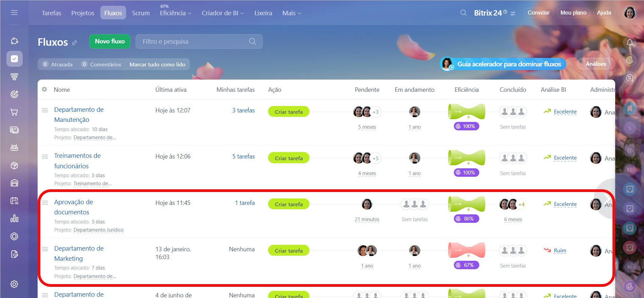Expand the Mais menu
The height and width of the screenshot is (298, 644).
291,13
